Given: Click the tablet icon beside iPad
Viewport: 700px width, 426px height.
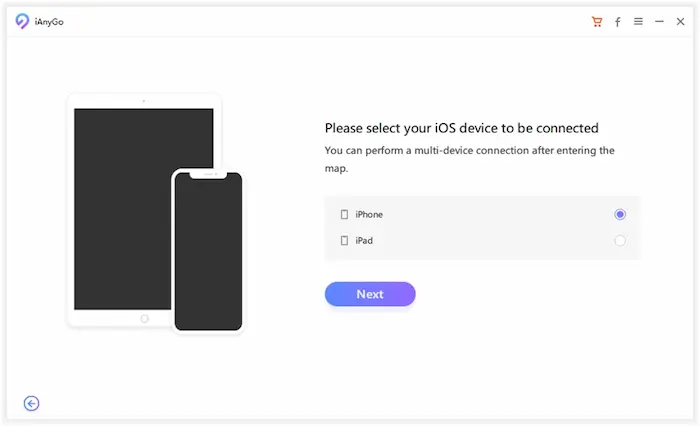Looking at the screenshot, I should click(344, 241).
